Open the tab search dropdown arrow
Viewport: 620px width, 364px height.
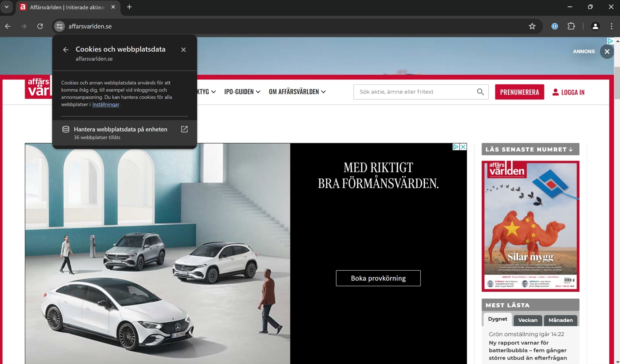tap(6, 7)
